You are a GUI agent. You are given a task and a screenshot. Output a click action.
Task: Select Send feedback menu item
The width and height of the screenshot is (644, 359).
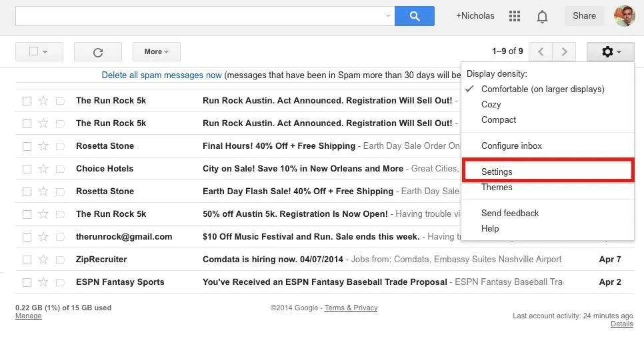[x=510, y=214]
